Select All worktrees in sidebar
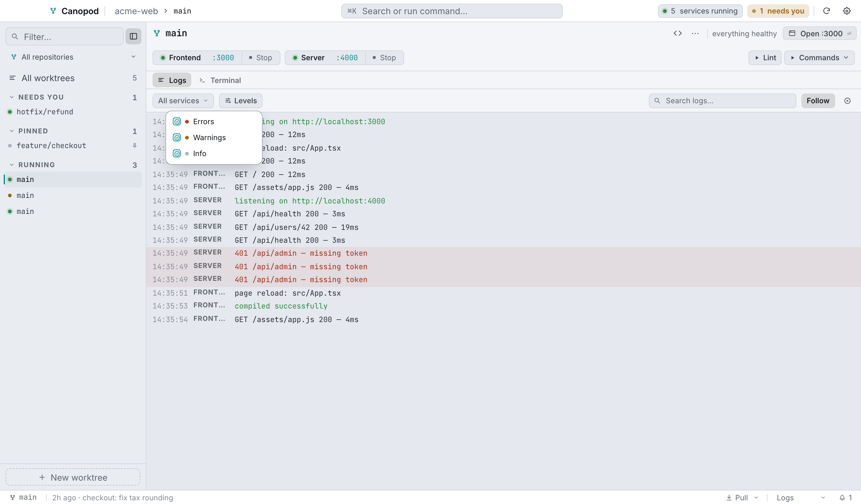The image size is (861, 504). (x=73, y=78)
